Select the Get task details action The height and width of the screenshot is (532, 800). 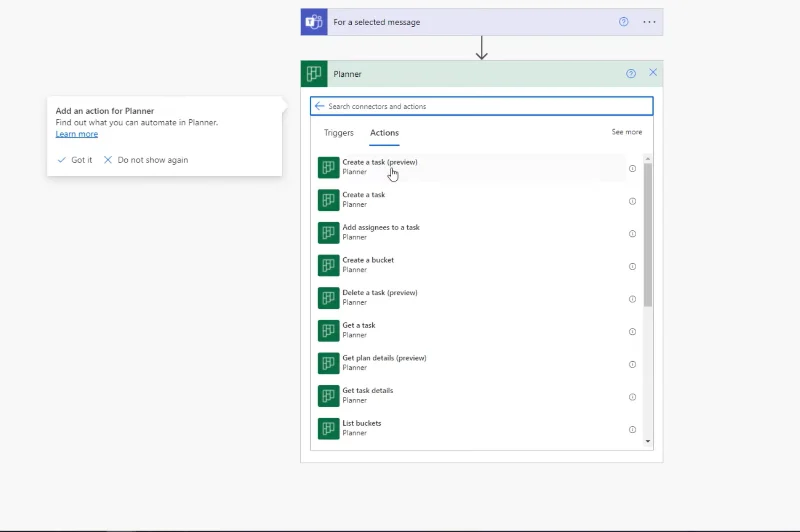pos(471,396)
